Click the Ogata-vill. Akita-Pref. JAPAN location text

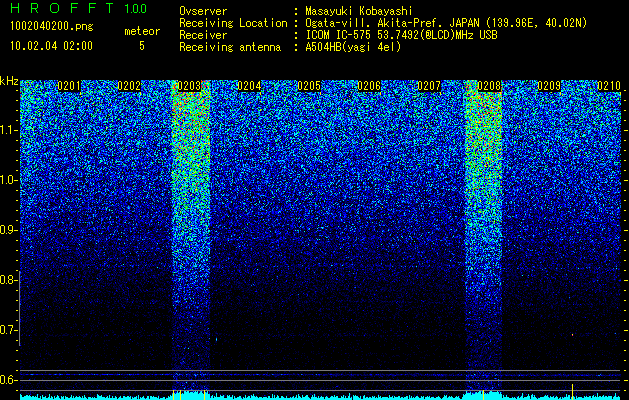point(446,23)
